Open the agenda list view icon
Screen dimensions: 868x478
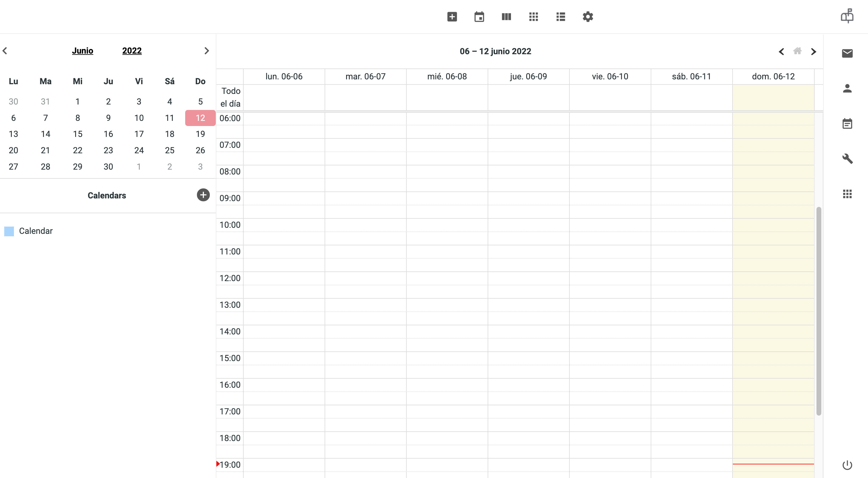[561, 16]
